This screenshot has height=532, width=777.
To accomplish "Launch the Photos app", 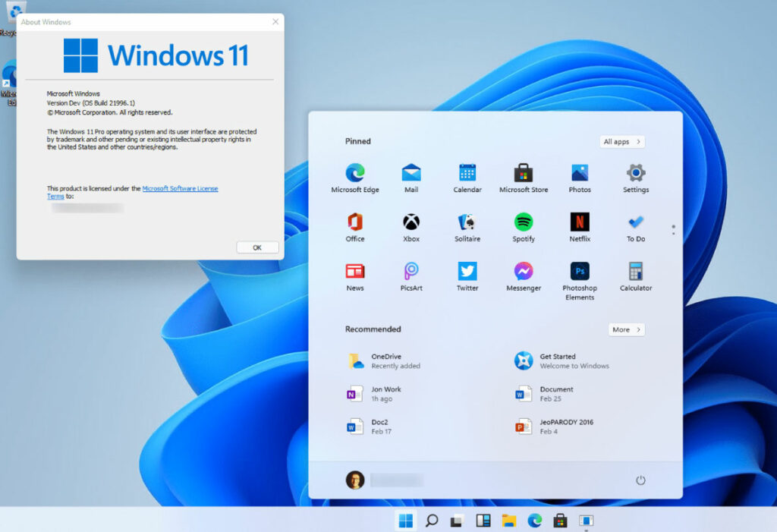I will (x=580, y=178).
